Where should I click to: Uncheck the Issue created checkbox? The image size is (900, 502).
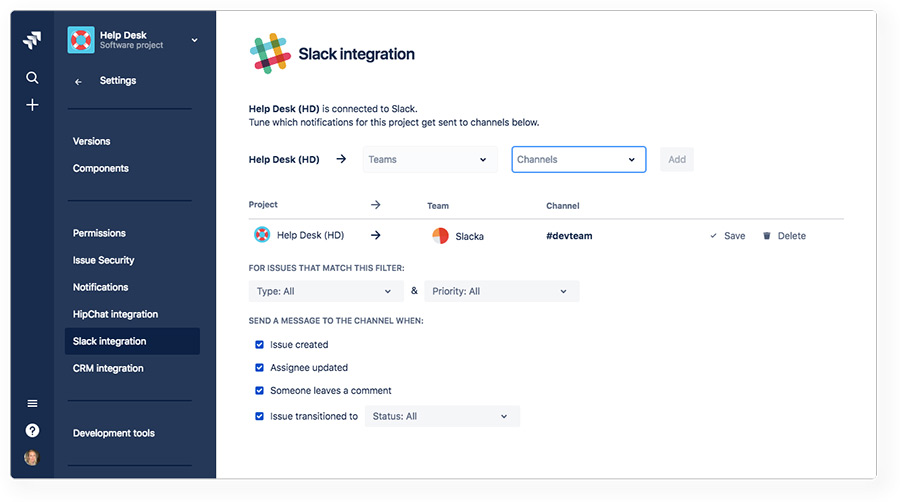pos(259,345)
